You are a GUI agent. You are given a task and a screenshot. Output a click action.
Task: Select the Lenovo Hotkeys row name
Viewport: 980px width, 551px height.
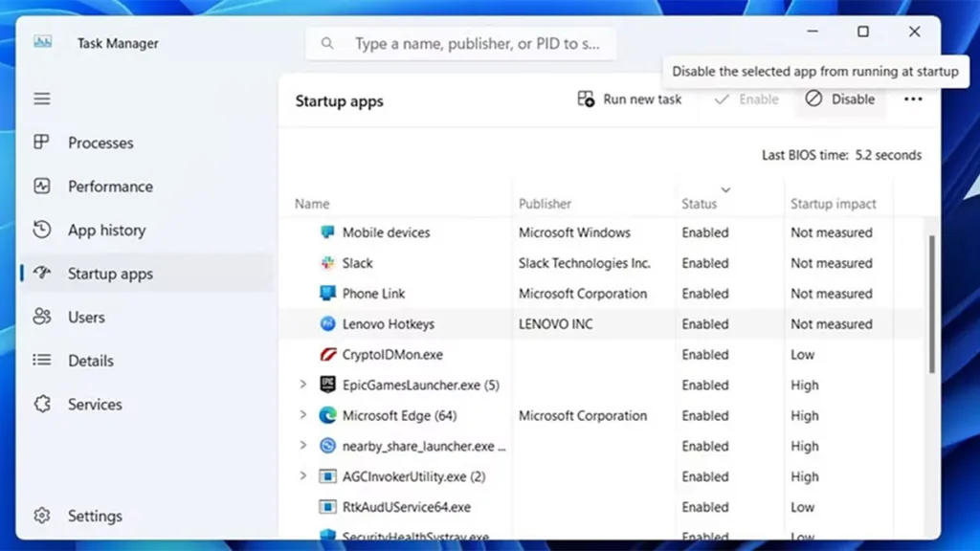point(389,324)
